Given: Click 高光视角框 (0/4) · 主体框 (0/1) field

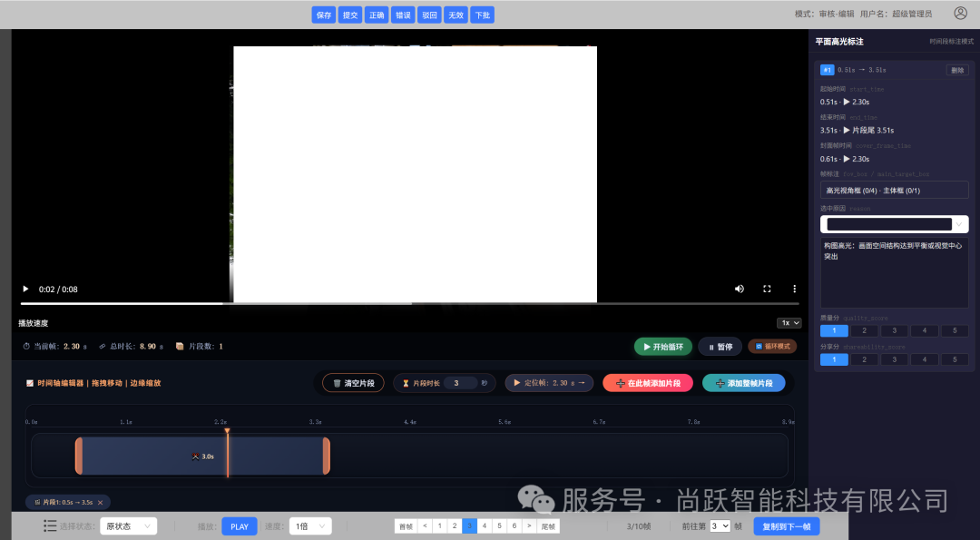Looking at the screenshot, I should tap(895, 190).
